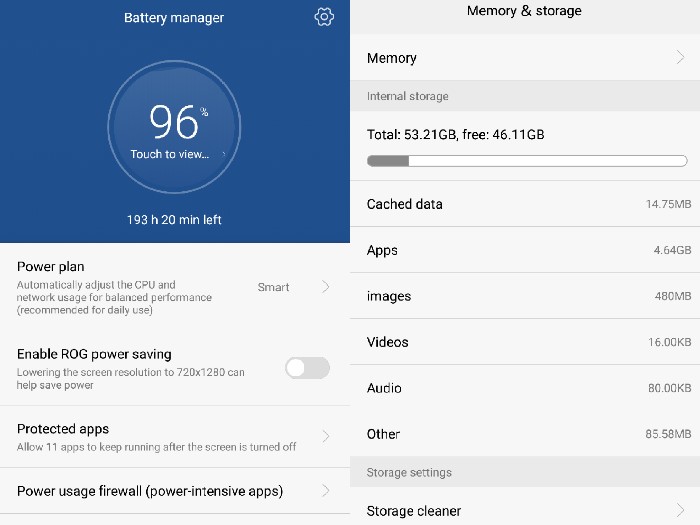Open the Power plan entry
The image size is (700, 525).
click(x=175, y=288)
